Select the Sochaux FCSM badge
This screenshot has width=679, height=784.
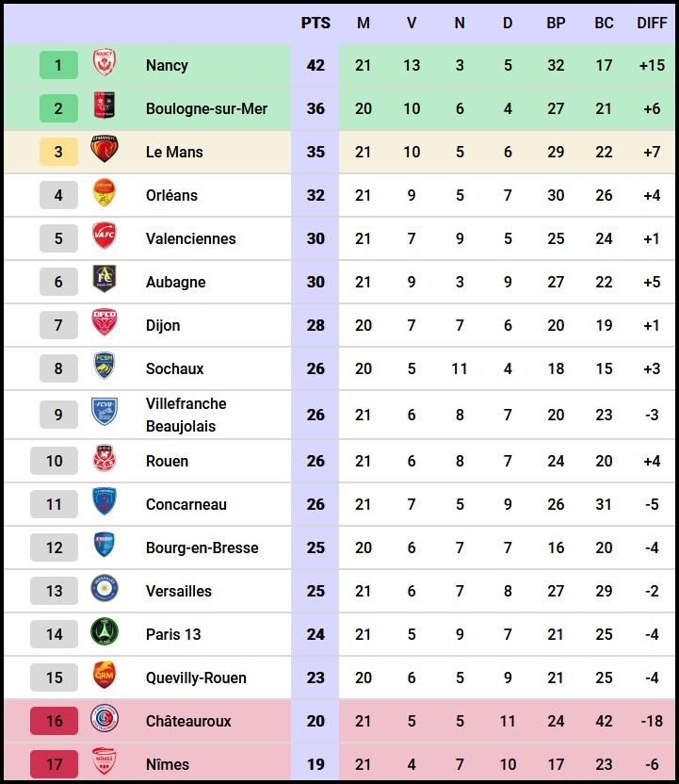click(104, 368)
